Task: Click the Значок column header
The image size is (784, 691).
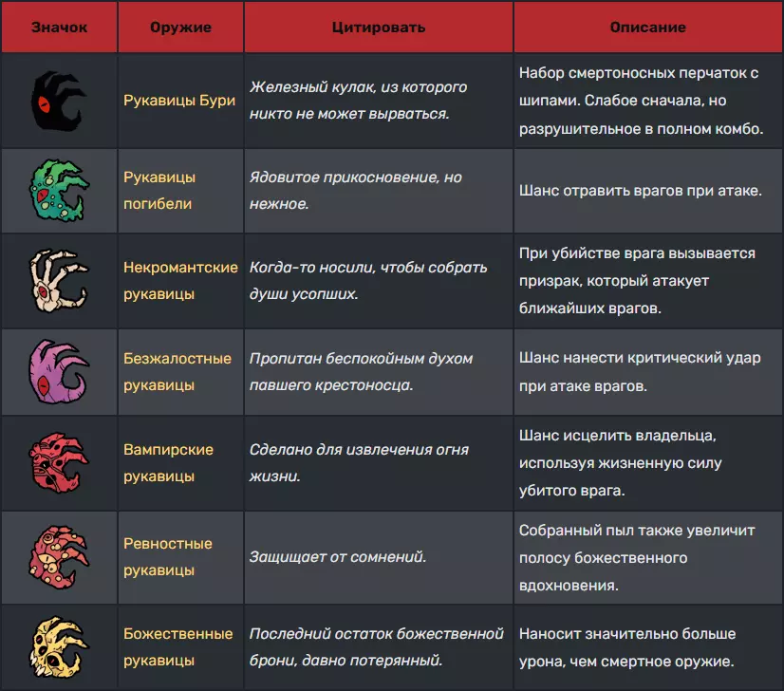Action: tap(59, 28)
